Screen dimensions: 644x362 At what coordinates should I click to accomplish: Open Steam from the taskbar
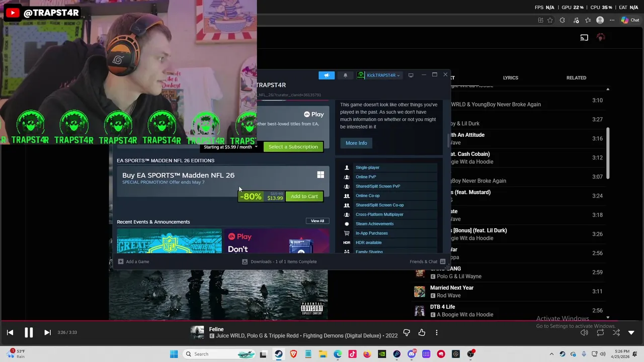[278, 354]
